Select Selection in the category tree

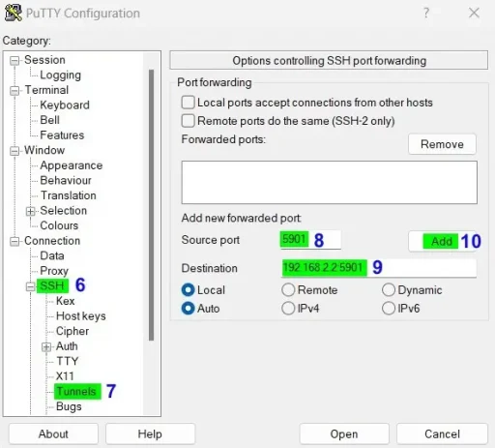(64, 211)
